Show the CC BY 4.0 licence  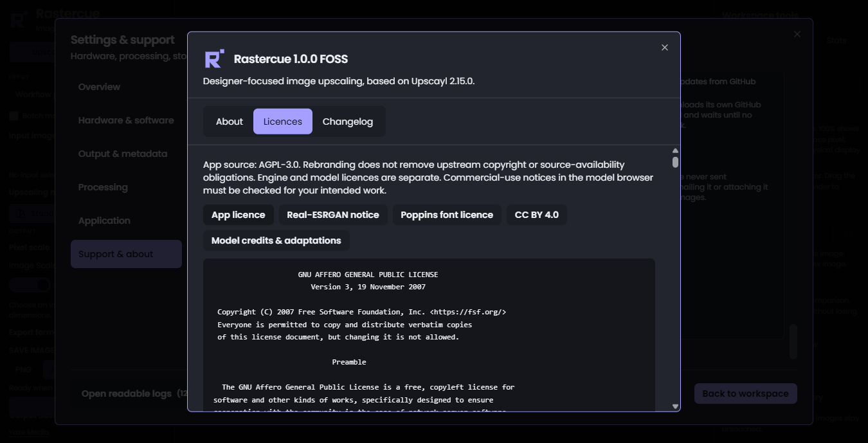tap(537, 215)
